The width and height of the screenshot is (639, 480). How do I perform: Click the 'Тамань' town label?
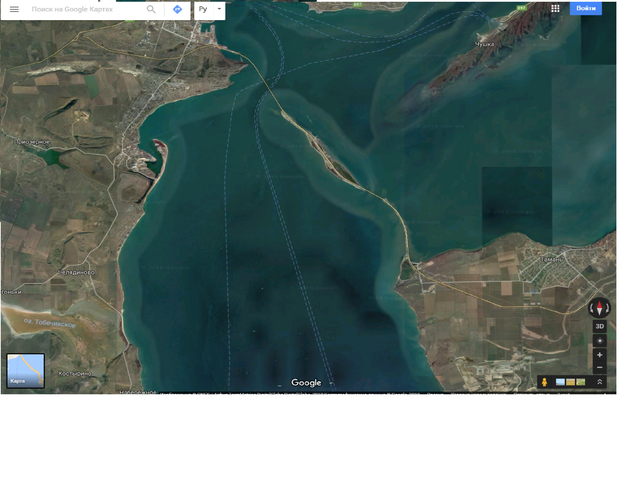(x=552, y=259)
